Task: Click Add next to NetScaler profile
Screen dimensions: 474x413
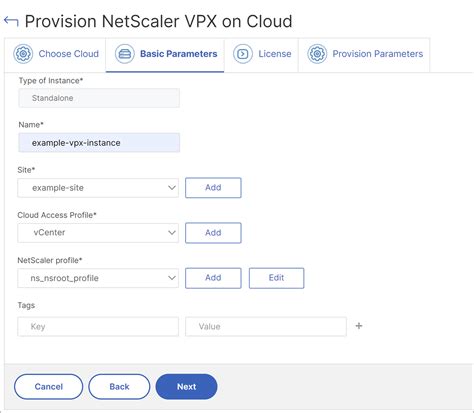Action: (x=213, y=278)
